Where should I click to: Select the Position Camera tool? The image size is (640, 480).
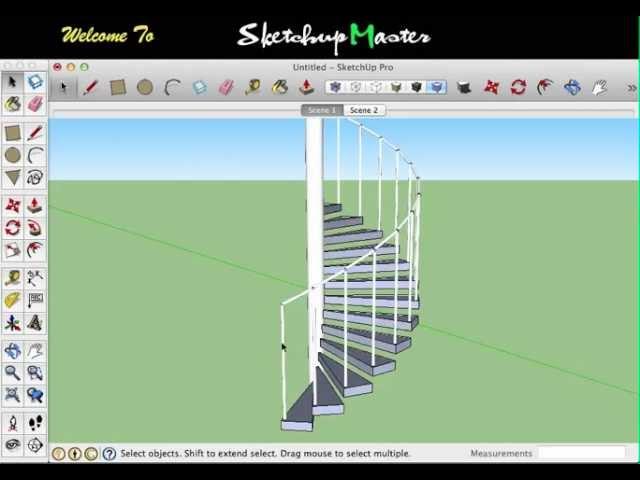pos(13,423)
